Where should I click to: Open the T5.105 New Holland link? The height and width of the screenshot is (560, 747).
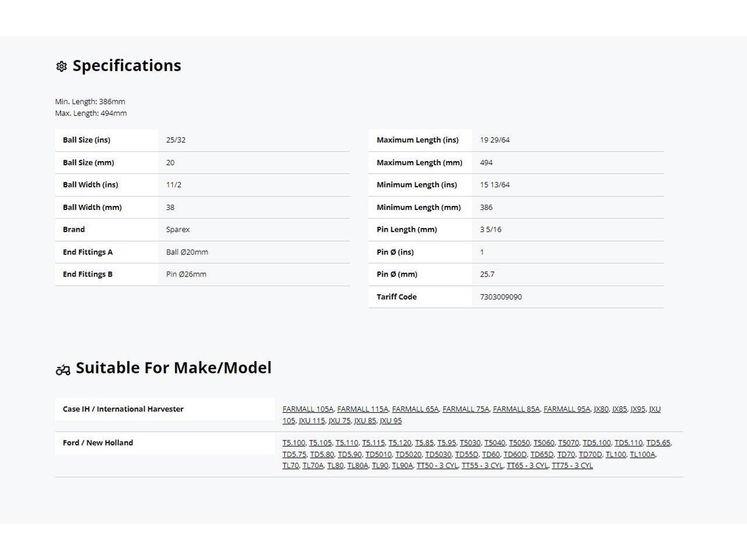(320, 443)
